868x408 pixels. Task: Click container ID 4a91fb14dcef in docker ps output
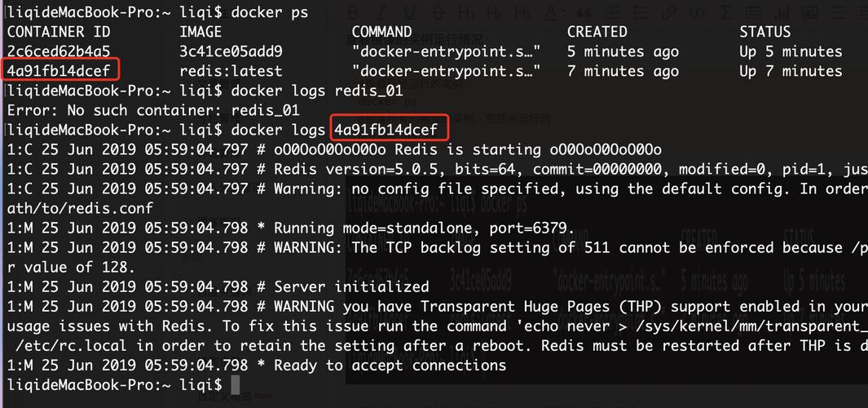click(59, 71)
